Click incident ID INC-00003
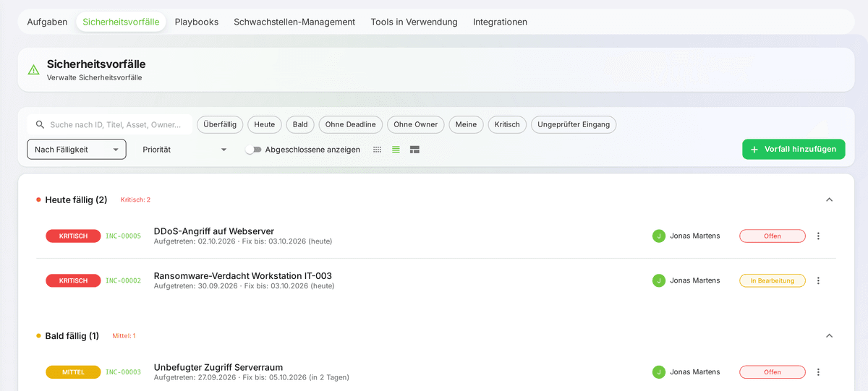 [x=123, y=372]
